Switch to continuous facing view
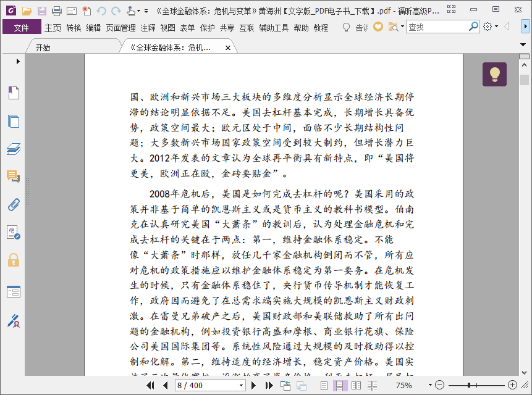 [x=372, y=385]
